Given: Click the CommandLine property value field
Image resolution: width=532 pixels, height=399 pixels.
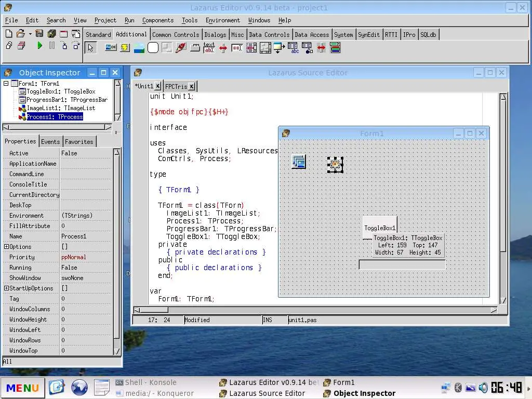Looking at the screenshot, I should tap(86, 174).
